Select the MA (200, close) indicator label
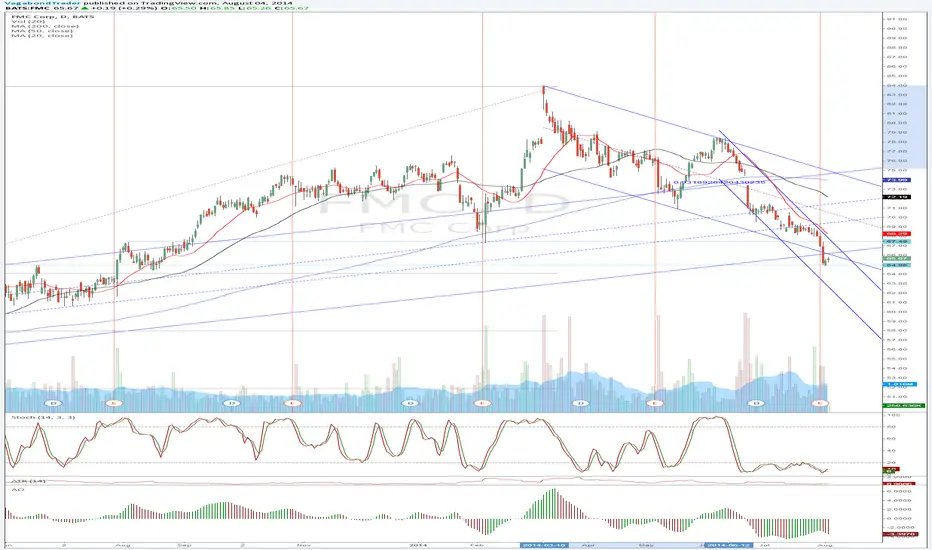 point(45,26)
